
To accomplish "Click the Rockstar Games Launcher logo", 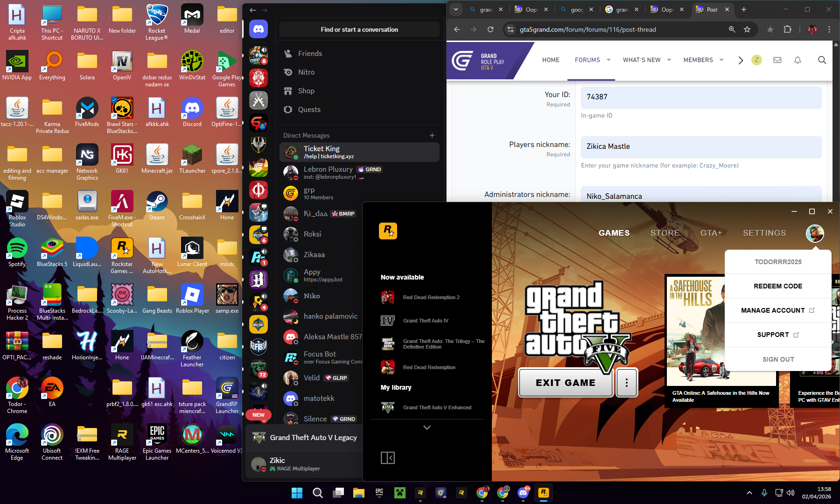I will [388, 231].
